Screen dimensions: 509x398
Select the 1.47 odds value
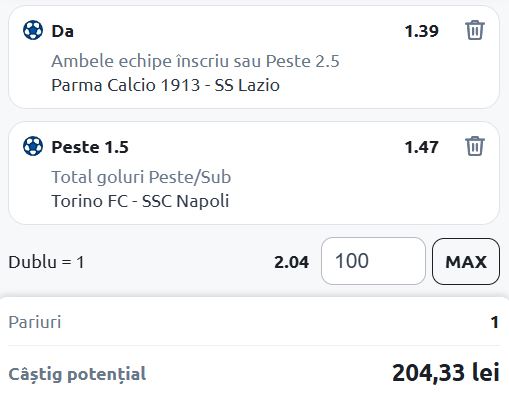(421, 147)
